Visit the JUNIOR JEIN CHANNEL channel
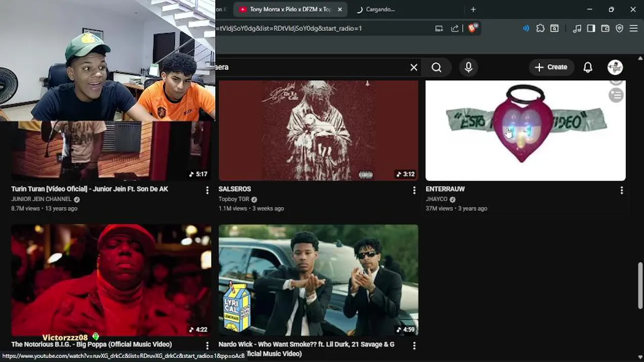This screenshot has width=644, height=362. [41, 199]
